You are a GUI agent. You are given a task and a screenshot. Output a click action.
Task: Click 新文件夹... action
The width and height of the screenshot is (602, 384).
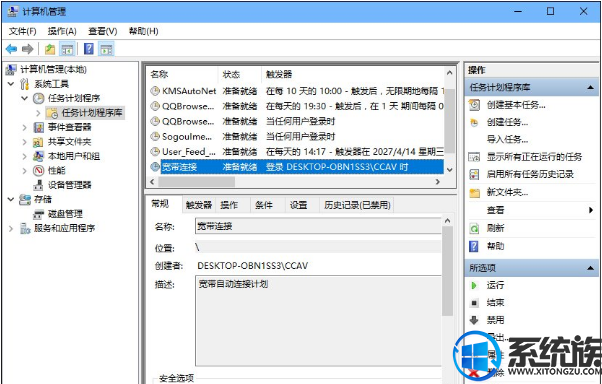pyautogui.click(x=507, y=192)
